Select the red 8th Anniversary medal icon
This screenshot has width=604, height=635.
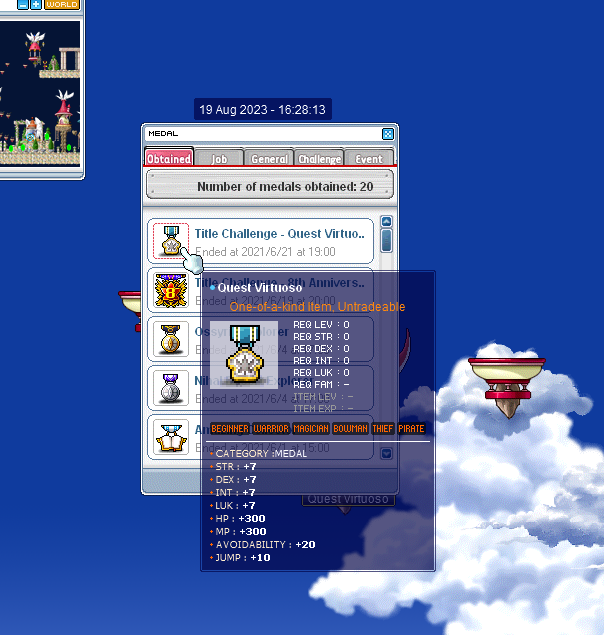169,290
